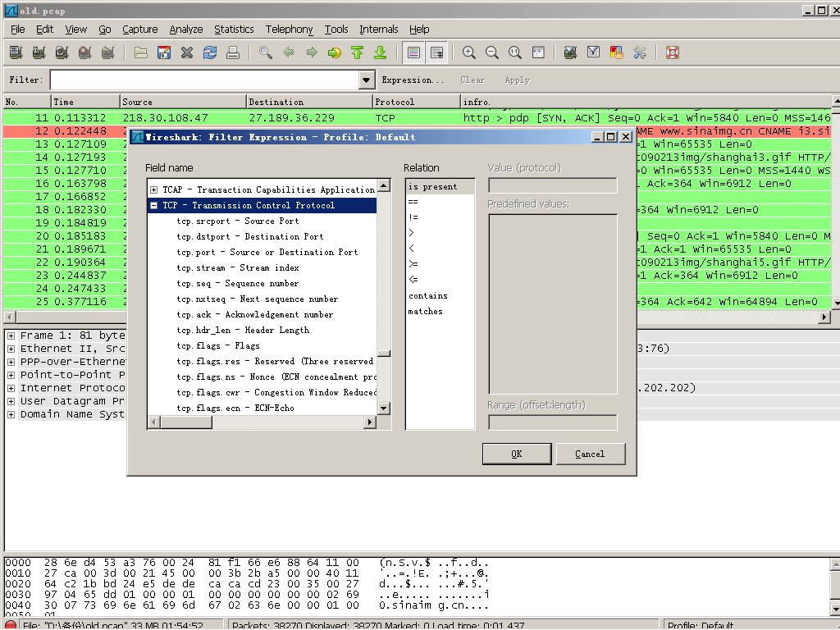Open the Telephony menu
This screenshot has height=630, width=840.
pos(289,29)
